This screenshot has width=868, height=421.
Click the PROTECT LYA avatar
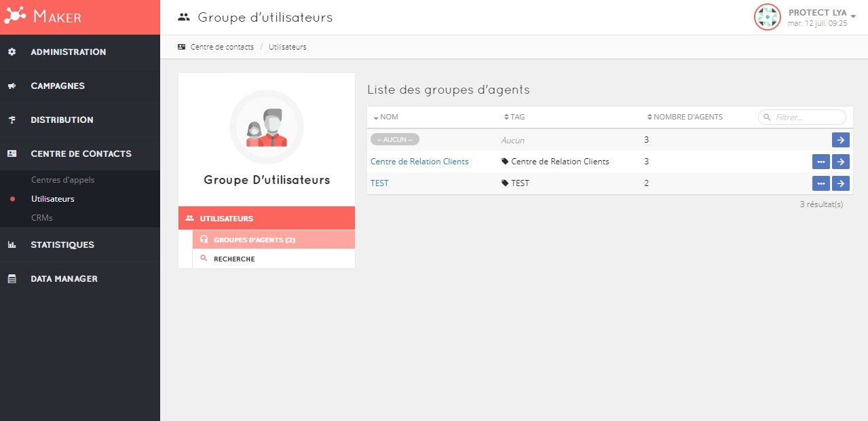(x=767, y=17)
